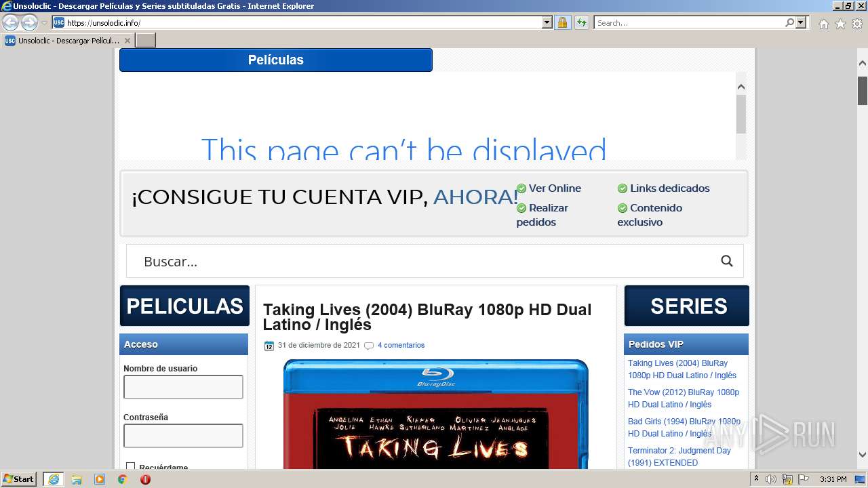Open the Tools gear icon
This screenshot has width=868, height=488.
pyautogui.click(x=857, y=24)
